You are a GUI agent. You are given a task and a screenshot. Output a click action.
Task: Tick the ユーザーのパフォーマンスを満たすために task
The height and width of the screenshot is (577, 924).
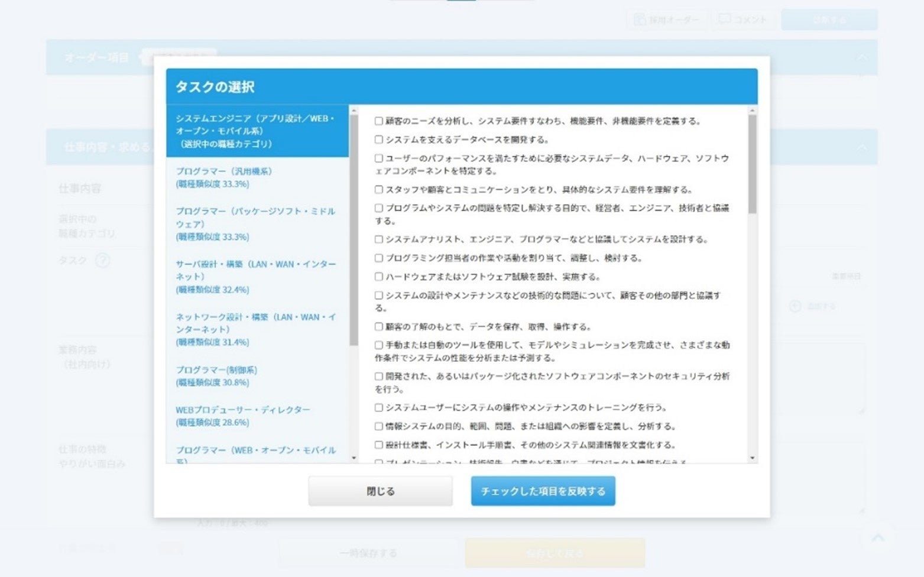(378, 158)
